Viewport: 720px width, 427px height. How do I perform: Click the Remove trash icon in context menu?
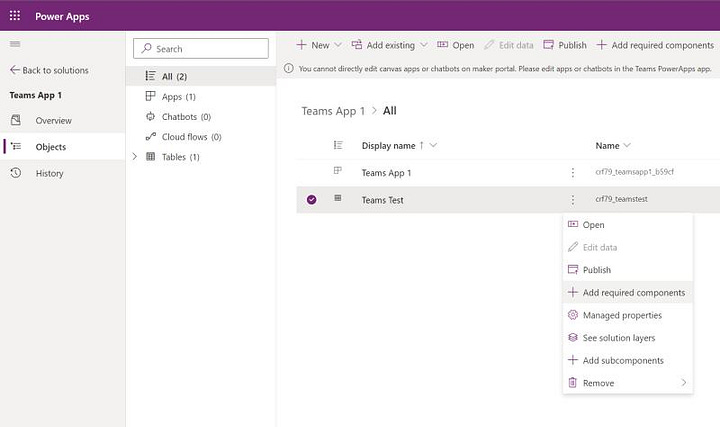click(x=573, y=382)
